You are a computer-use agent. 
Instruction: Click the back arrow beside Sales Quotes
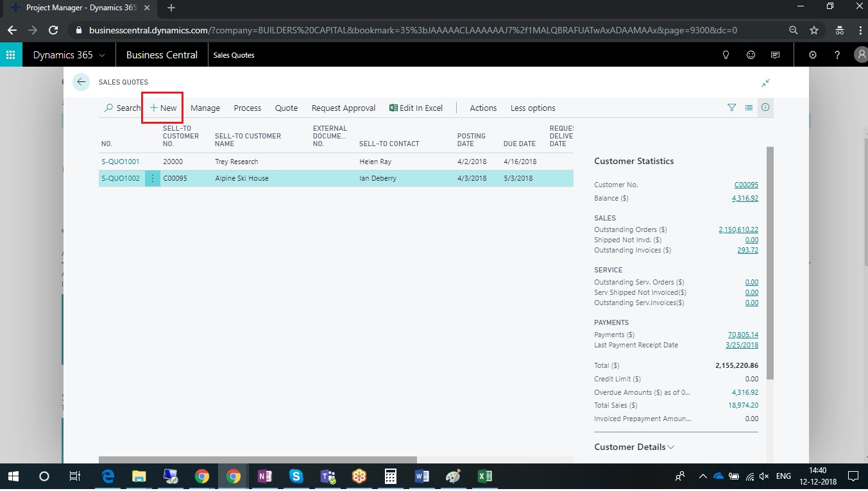[x=81, y=82]
